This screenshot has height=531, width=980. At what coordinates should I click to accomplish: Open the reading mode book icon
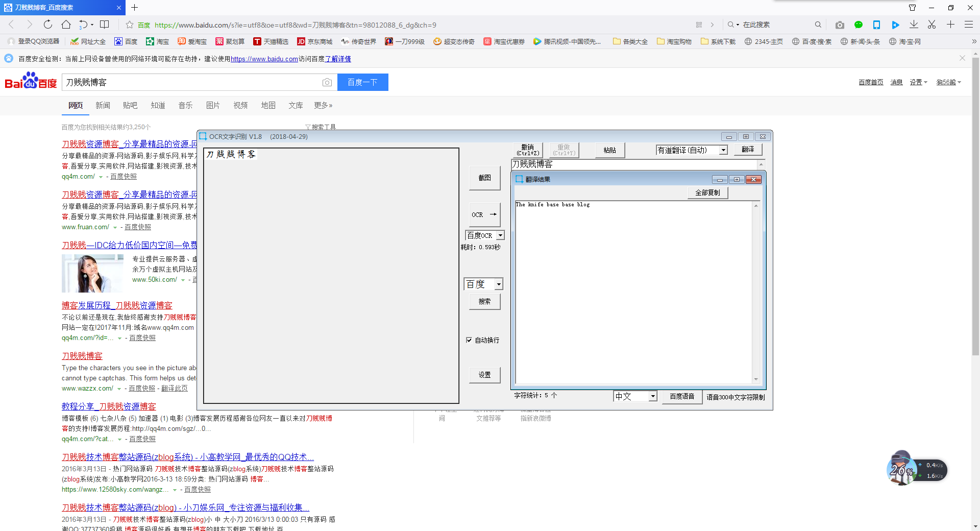tap(105, 24)
